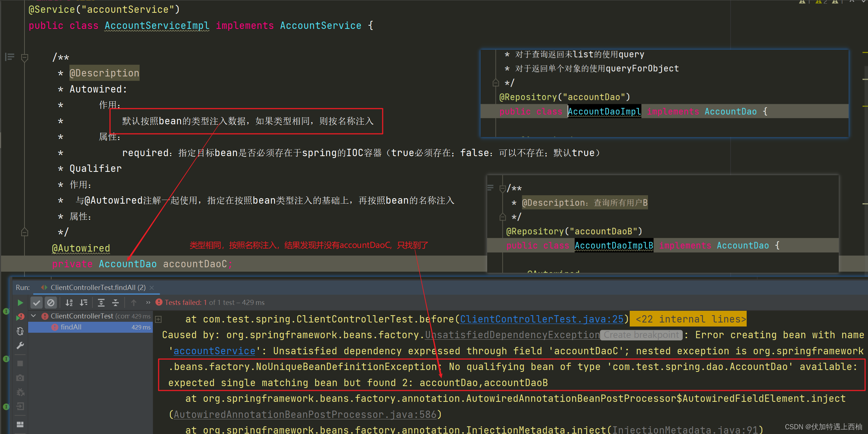Expand the folded stack trace plus icon
Viewport: 868px width, 434px height.
coord(159,320)
